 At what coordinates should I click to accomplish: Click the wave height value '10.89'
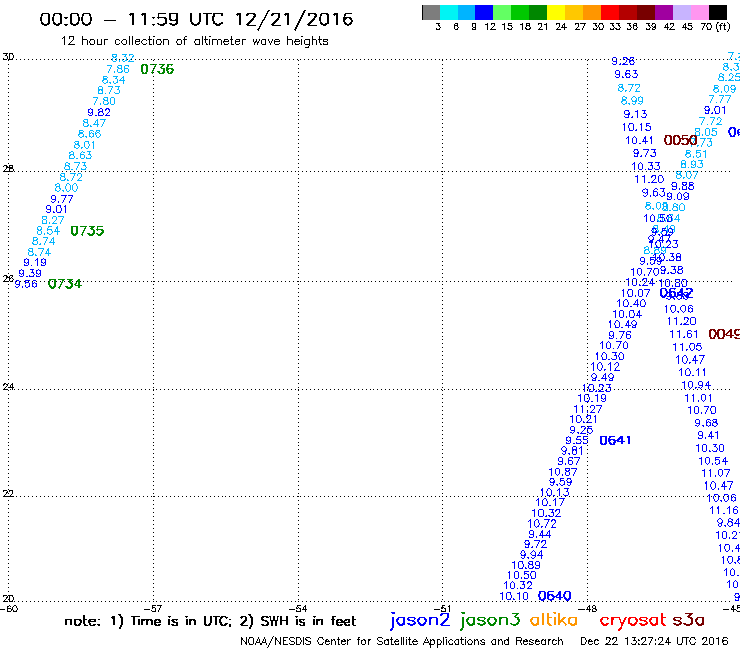pyautogui.click(x=526, y=566)
